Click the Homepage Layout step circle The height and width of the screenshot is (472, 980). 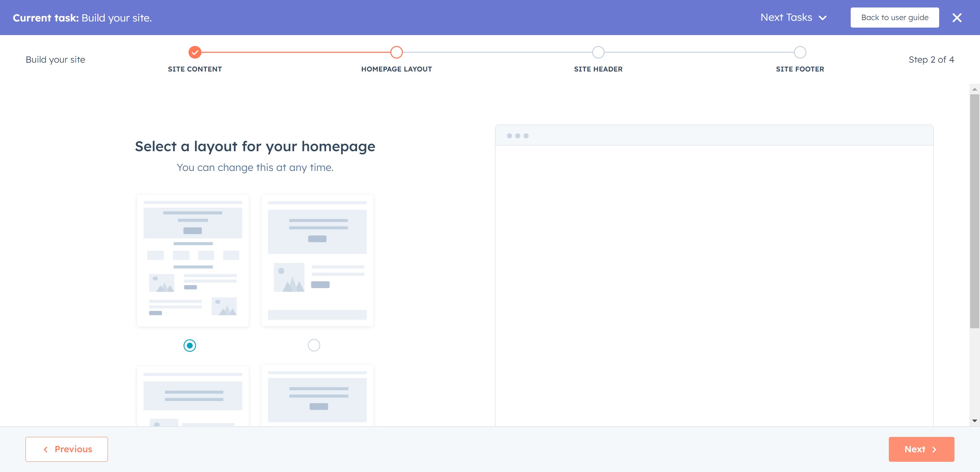coord(396,52)
